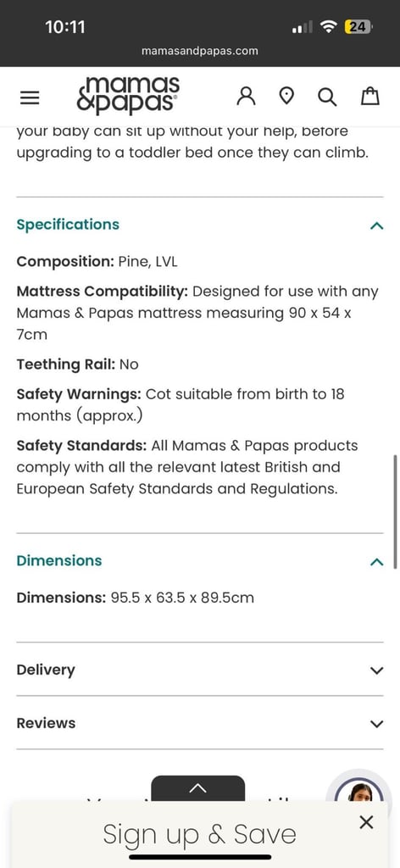This screenshot has width=400, height=868.
Task: Tap the page scrollbar indicator
Action: click(395, 512)
